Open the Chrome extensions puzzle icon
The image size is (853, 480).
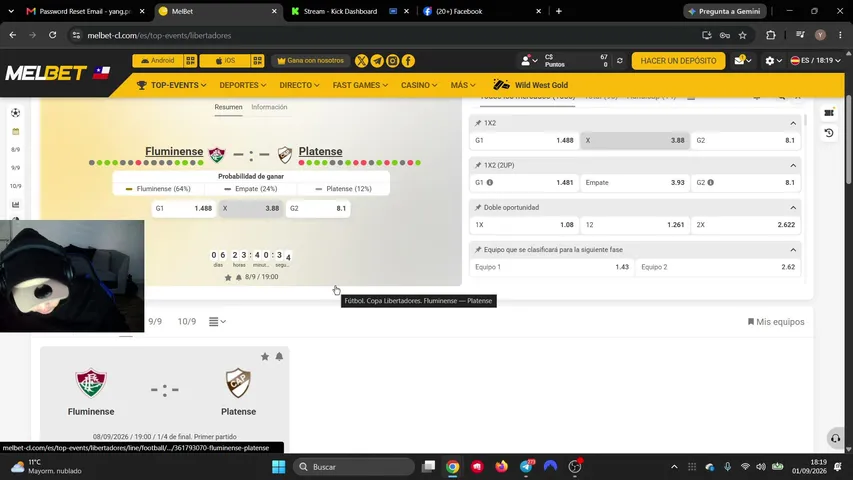coord(771,35)
